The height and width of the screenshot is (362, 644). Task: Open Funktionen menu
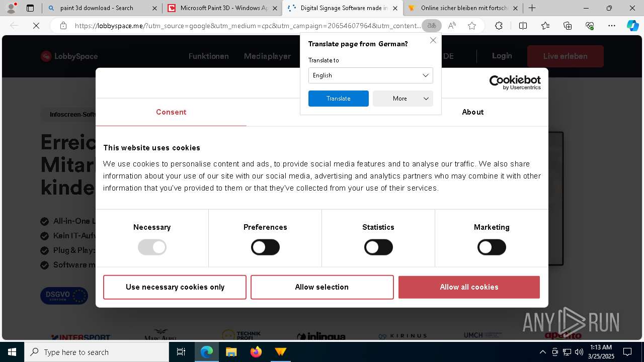point(209,56)
